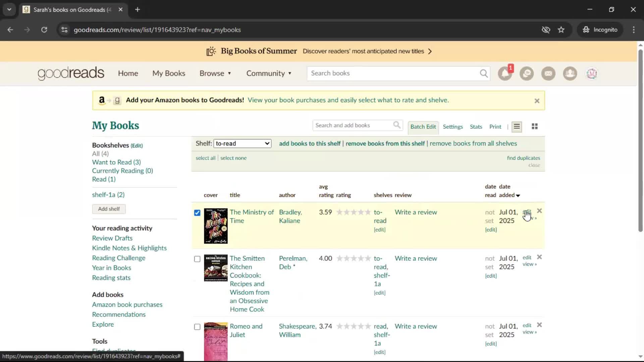Screen dimensions: 644x362
Task: Open the Settings tab
Action: (x=452, y=127)
